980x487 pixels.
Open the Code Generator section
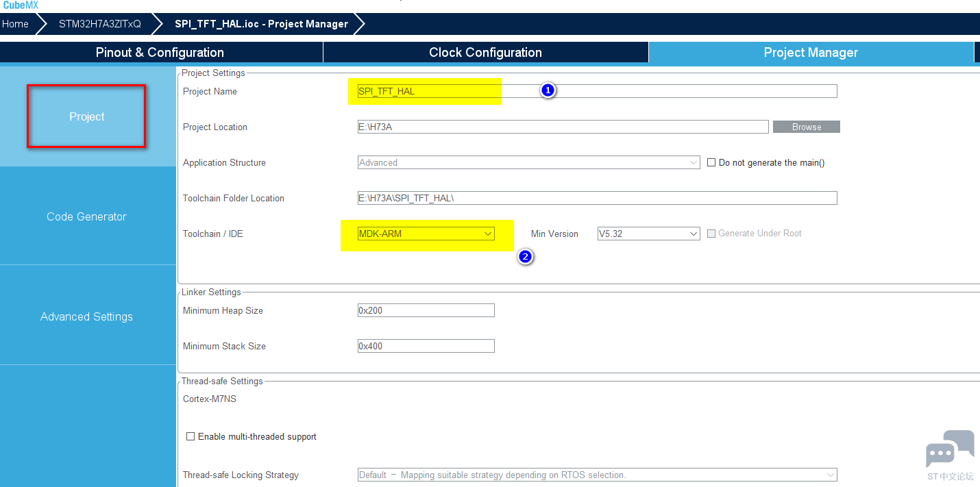(x=87, y=216)
